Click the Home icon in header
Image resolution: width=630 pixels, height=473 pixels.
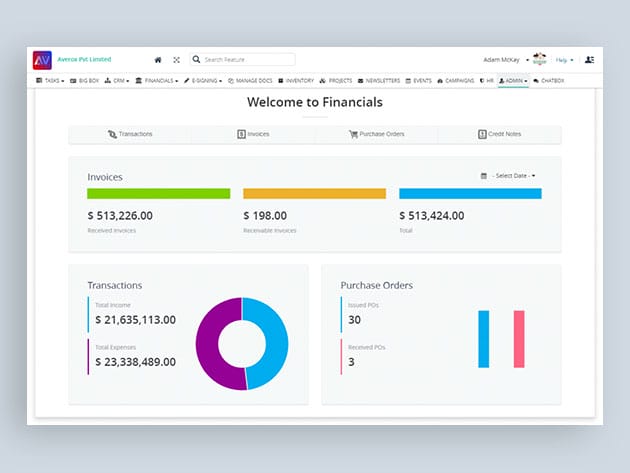click(158, 60)
